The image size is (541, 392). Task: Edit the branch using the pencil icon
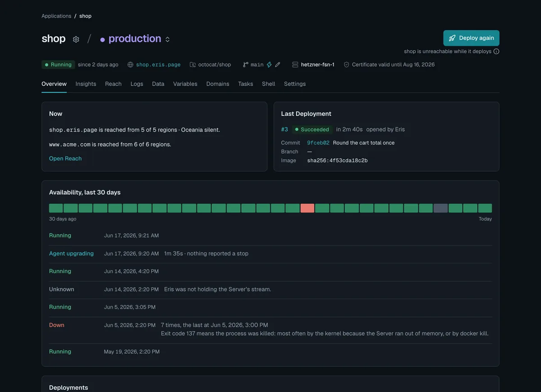click(x=278, y=65)
